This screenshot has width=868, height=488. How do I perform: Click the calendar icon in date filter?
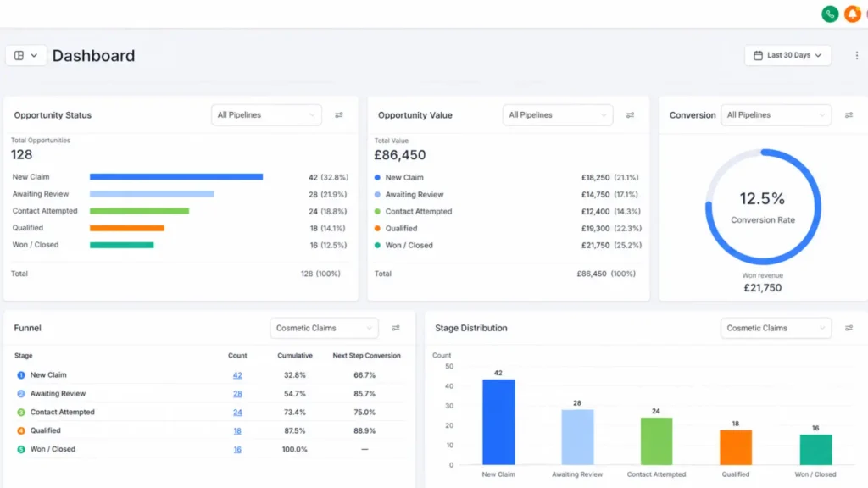(758, 55)
